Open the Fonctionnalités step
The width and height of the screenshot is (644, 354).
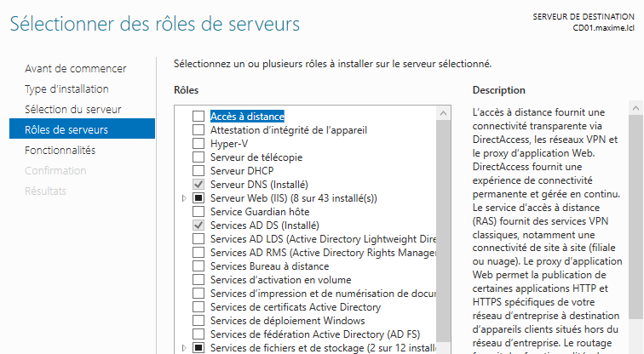click(60, 150)
